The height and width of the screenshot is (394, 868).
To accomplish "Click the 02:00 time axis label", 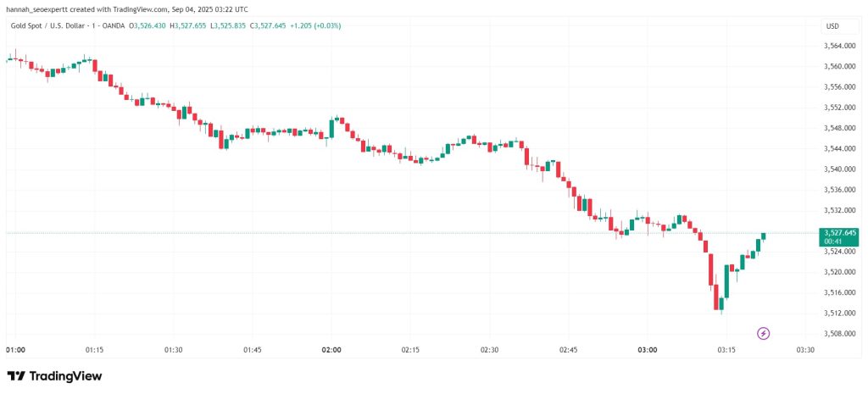I will click(x=331, y=350).
